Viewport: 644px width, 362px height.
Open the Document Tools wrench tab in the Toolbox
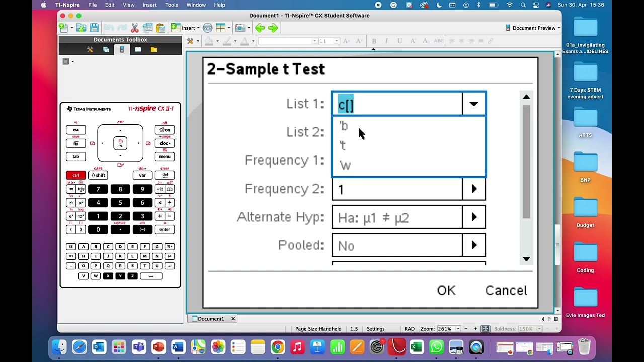[x=90, y=49]
